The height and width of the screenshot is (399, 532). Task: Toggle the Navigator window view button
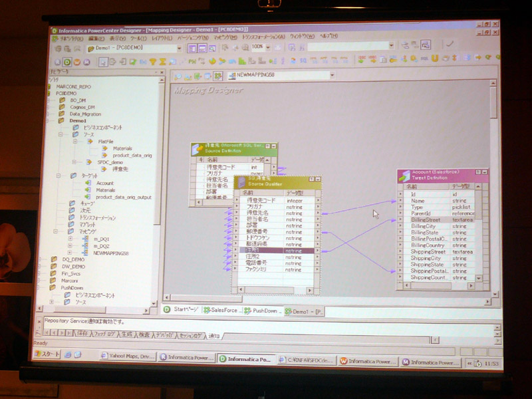192,49
